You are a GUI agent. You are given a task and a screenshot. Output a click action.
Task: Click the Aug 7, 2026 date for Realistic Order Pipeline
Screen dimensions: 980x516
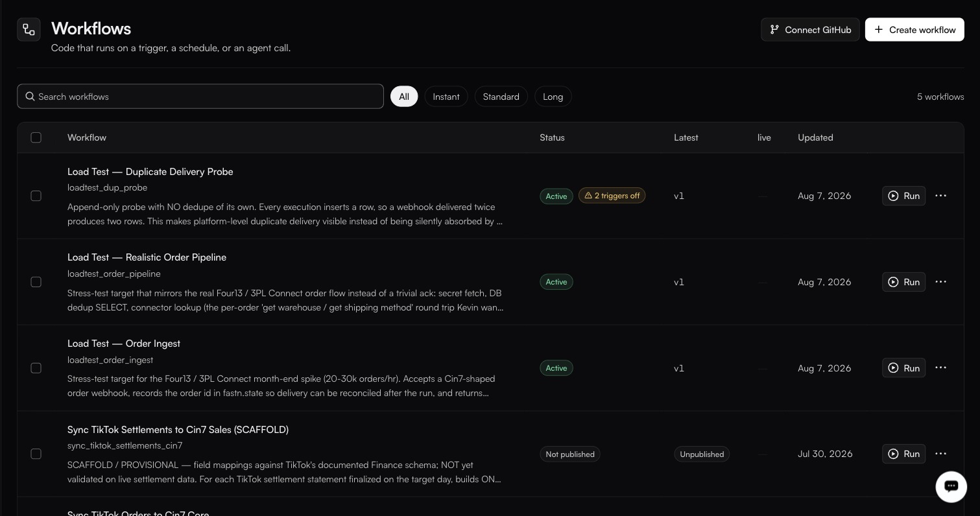(x=824, y=282)
